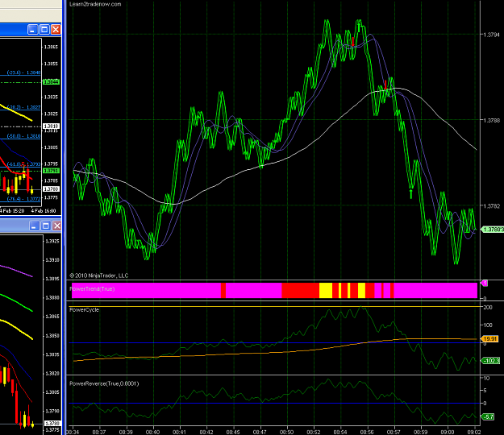
Task: Minimize the lower chart window with 1.3925 axis
Action: [x=34, y=226]
